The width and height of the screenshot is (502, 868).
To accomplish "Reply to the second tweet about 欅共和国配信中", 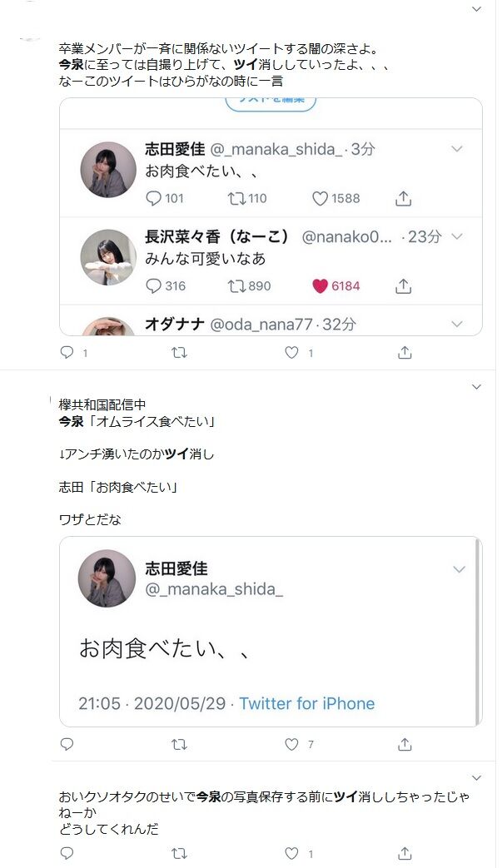I will pos(67,744).
